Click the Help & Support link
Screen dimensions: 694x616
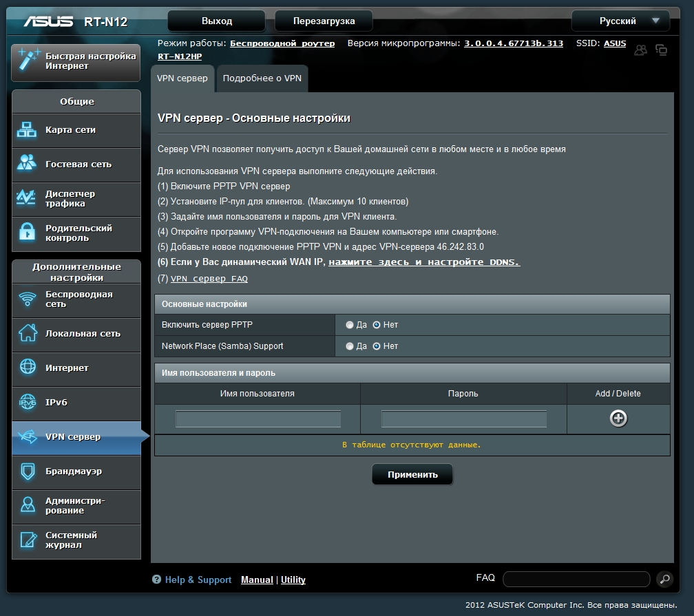point(198,580)
